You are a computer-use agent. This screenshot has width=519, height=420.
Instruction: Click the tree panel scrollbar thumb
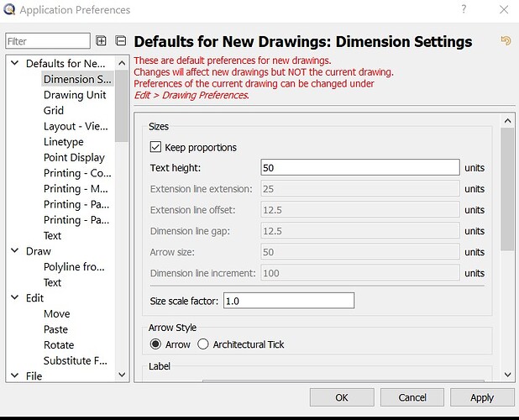point(122,106)
